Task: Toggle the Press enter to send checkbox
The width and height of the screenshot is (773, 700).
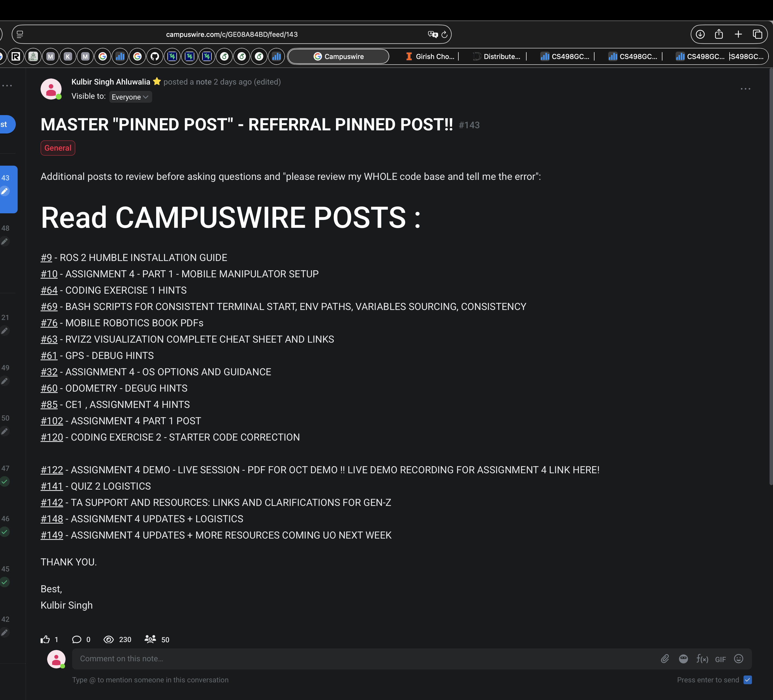Action: (x=748, y=680)
